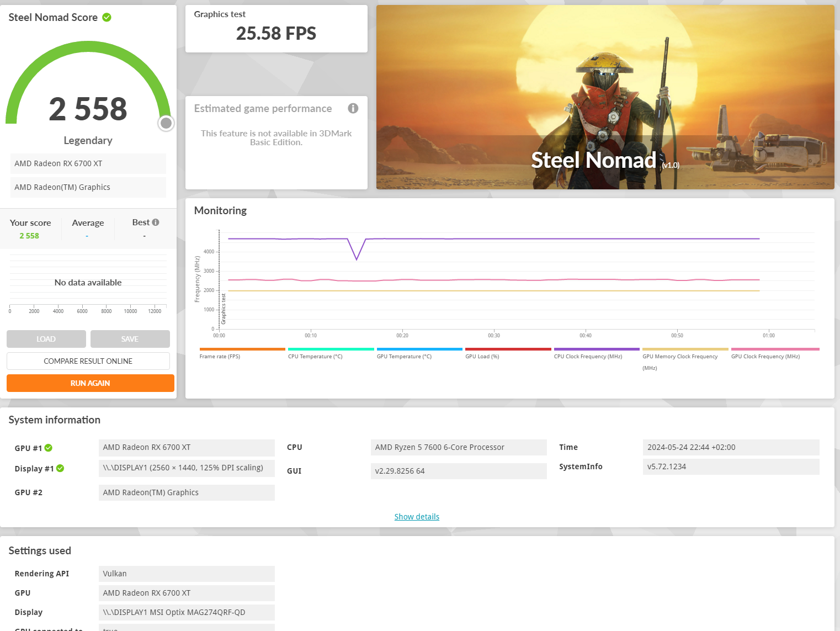Click the Legendary rating label
The image size is (840, 631).
[x=88, y=141]
